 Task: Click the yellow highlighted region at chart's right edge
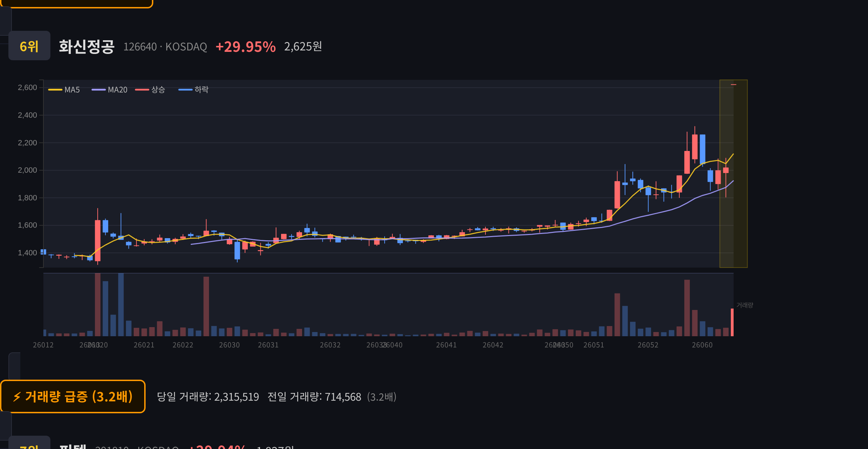[734, 174]
